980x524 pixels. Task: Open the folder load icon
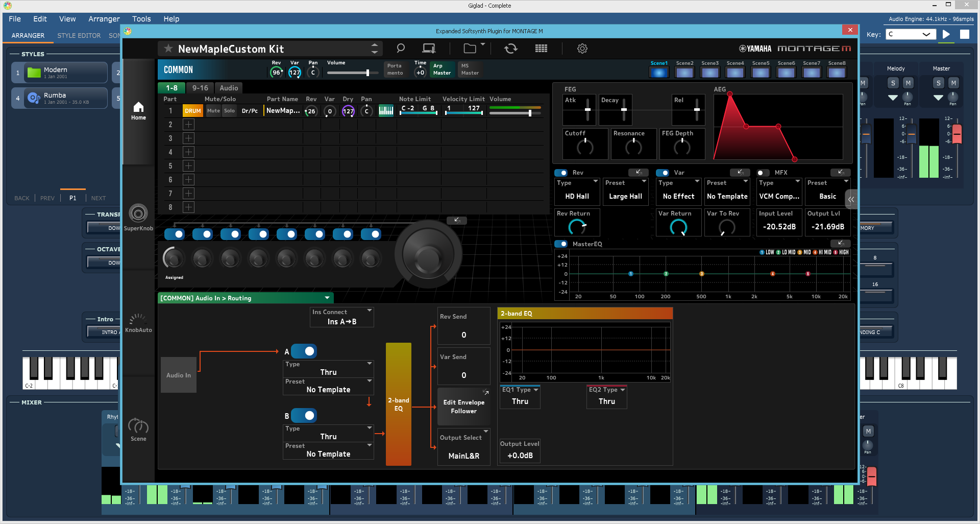click(470, 49)
